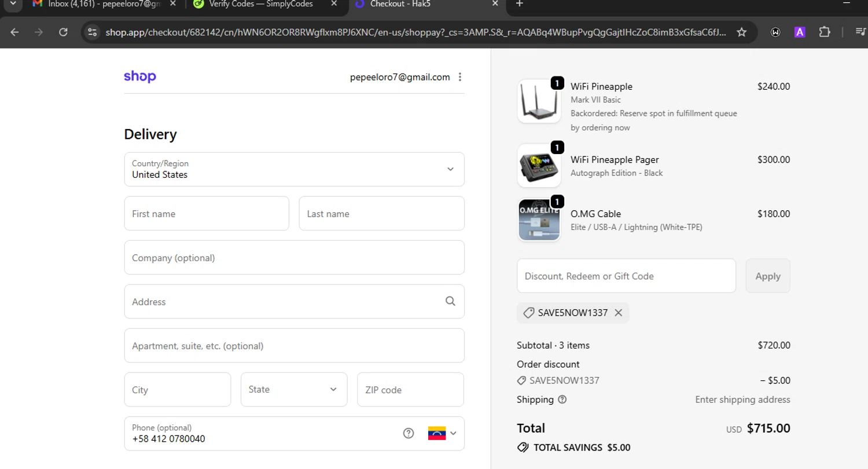Click the tag icon on discount chip
This screenshot has height=469, width=868.
tap(528, 313)
